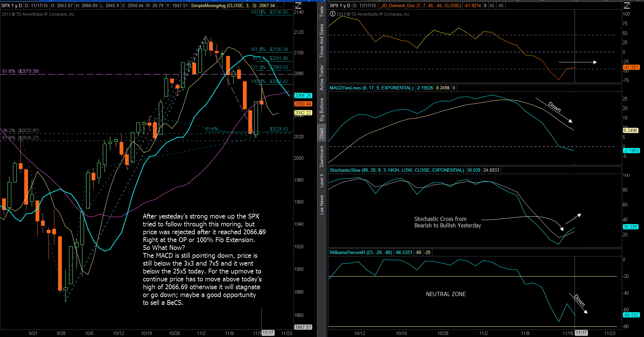The width and height of the screenshot is (644, 337).
Task: Open the Trade sidebar tab
Action: click(321, 11)
